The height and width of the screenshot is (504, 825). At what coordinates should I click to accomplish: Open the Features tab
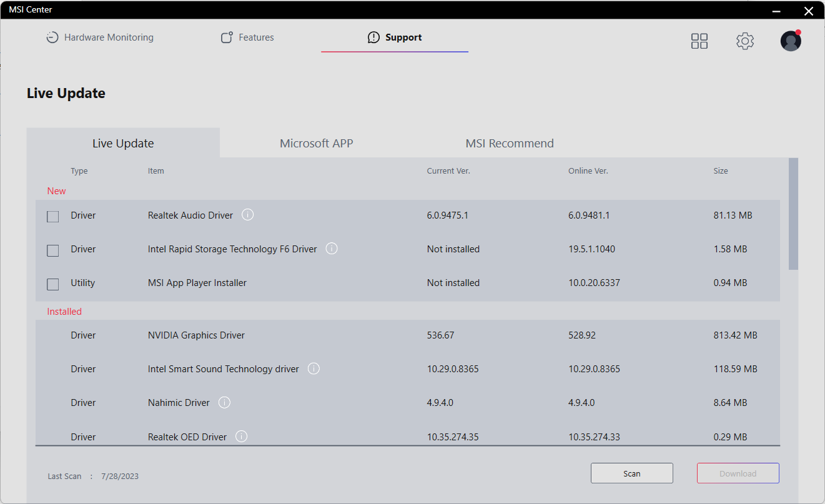[248, 37]
